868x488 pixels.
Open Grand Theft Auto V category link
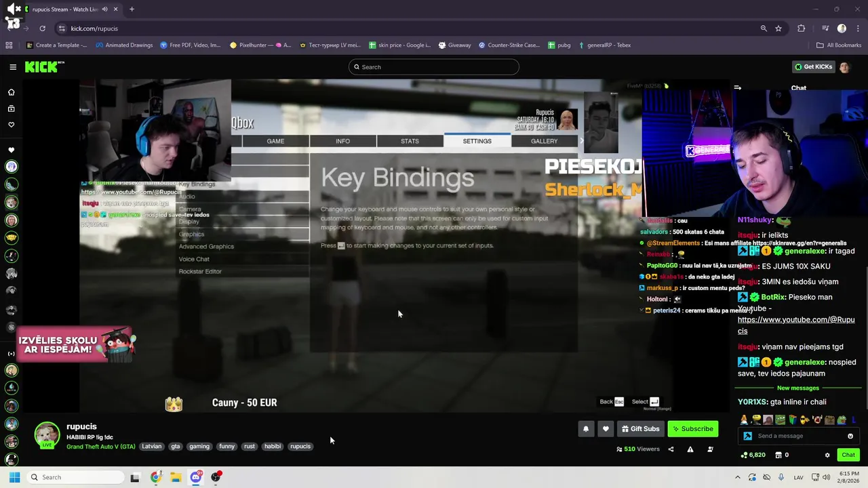[101, 447]
